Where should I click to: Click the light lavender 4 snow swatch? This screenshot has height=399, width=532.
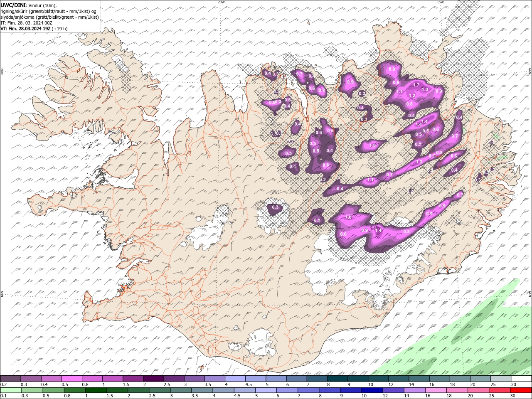(235, 379)
